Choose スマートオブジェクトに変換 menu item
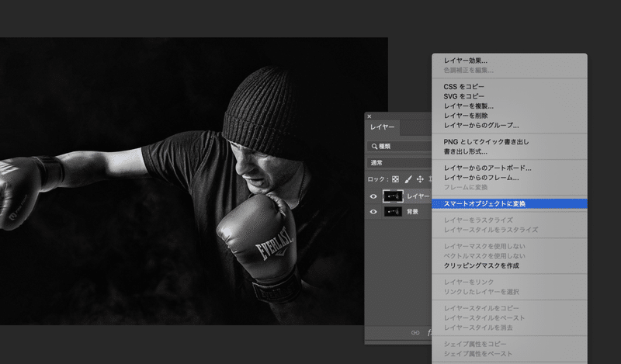This screenshot has width=621, height=364. (x=509, y=203)
